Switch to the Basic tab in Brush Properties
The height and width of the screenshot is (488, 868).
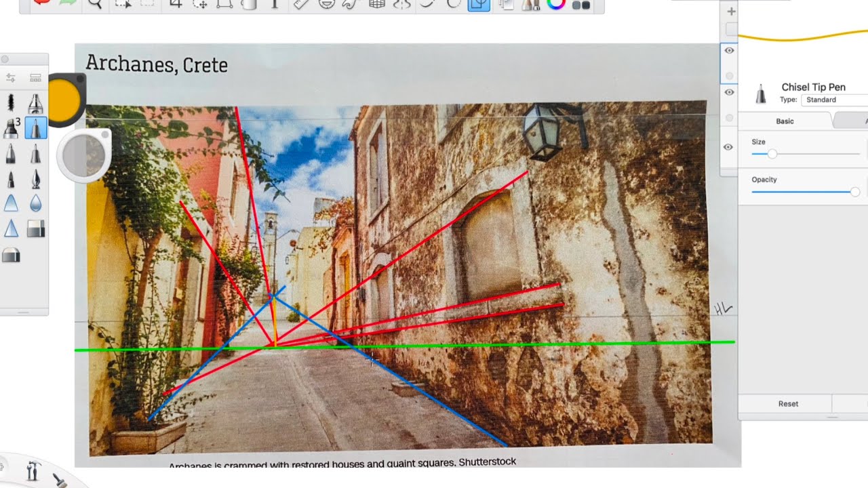[785, 121]
